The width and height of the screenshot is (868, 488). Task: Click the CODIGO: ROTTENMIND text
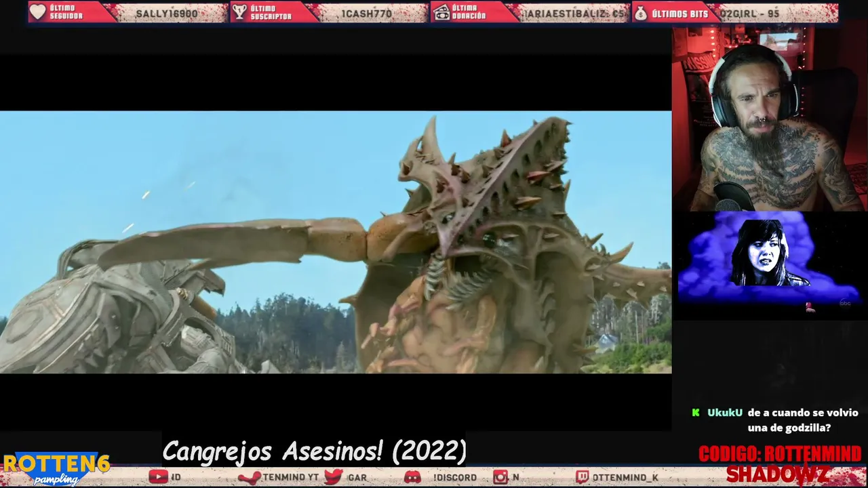click(780, 454)
